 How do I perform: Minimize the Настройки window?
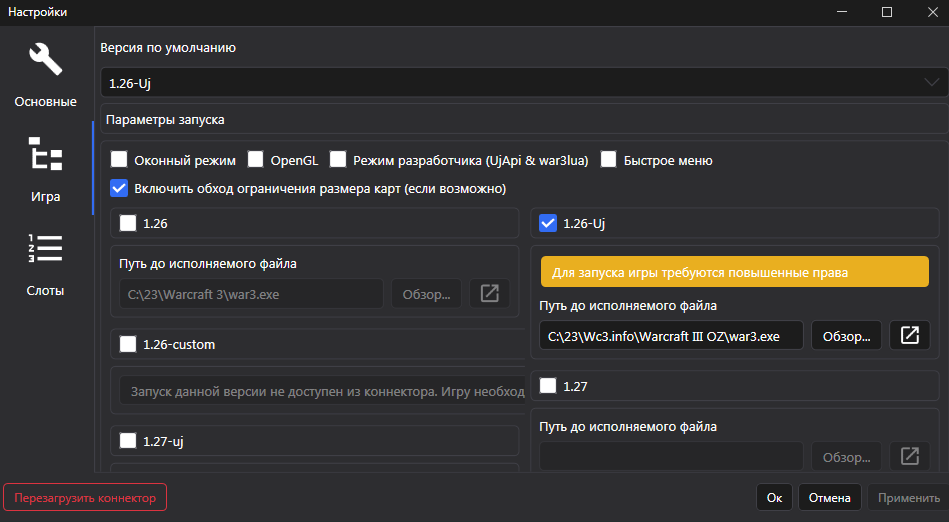coord(840,12)
